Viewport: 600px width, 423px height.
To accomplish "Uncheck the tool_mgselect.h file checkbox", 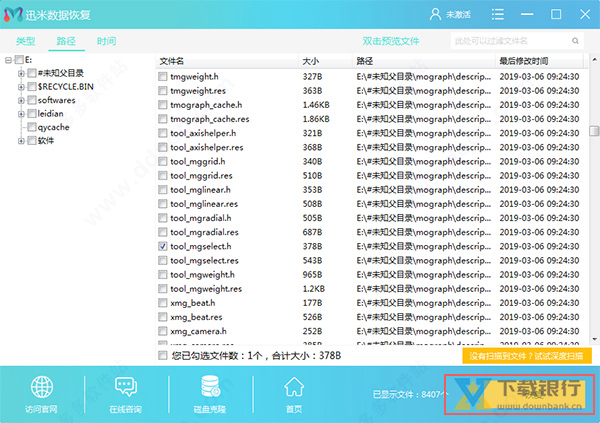I will coord(163,246).
